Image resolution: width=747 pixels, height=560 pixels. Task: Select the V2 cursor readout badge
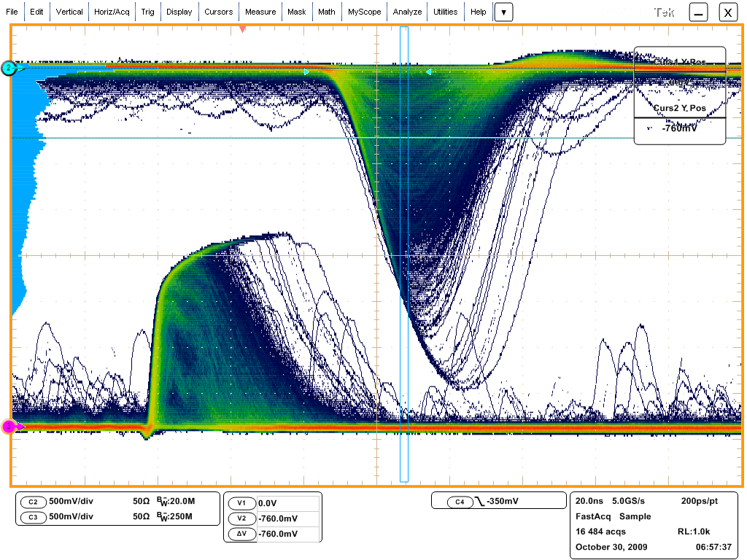pos(242,518)
